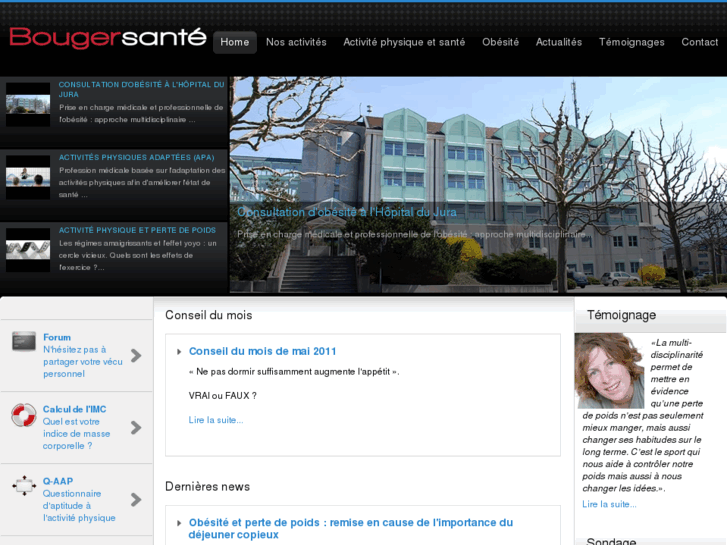727x545 pixels.
Task: Open Conseil du mois de mai 2011
Action: 262,351
